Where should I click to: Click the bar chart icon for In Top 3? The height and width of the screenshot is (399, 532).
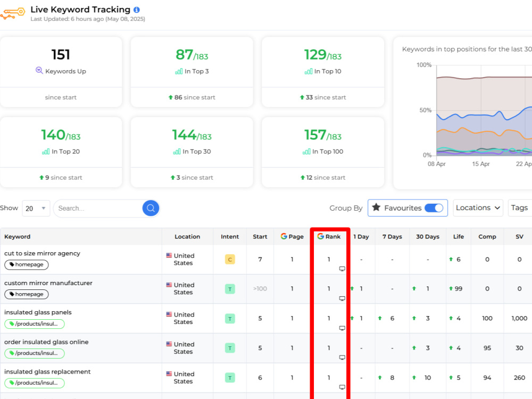[179, 71]
